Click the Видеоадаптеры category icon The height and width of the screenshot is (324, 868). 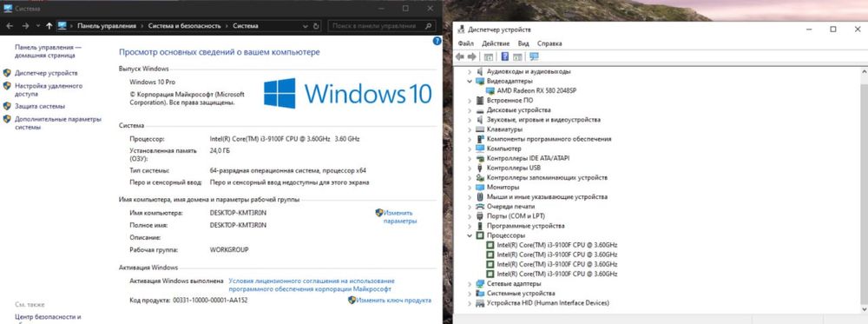click(x=481, y=81)
